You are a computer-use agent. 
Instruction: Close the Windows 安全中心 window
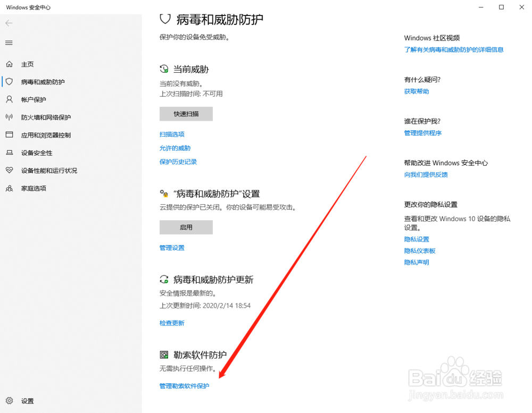(521, 7)
